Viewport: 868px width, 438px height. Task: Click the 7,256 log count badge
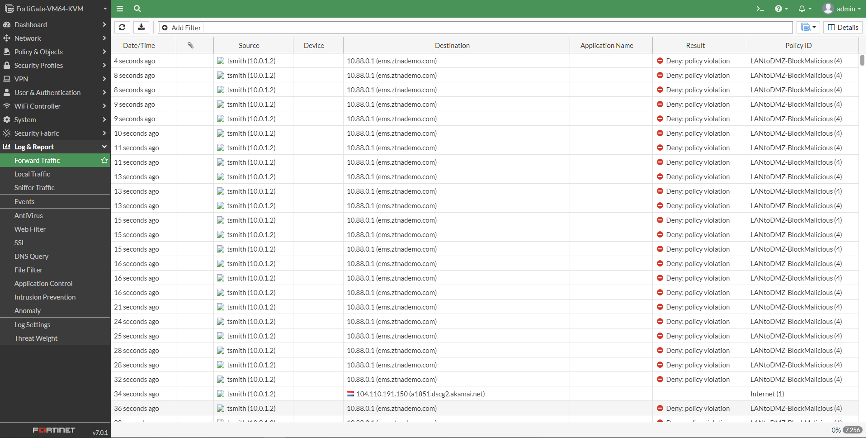[853, 430]
